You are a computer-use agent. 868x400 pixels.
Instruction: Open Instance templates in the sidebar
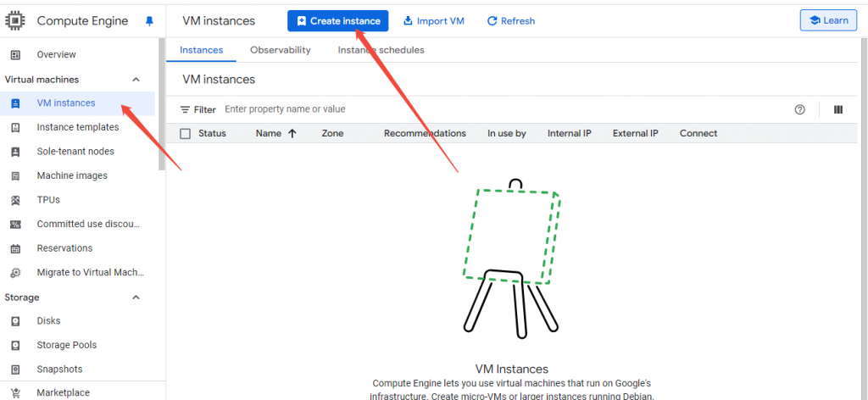pyautogui.click(x=78, y=127)
